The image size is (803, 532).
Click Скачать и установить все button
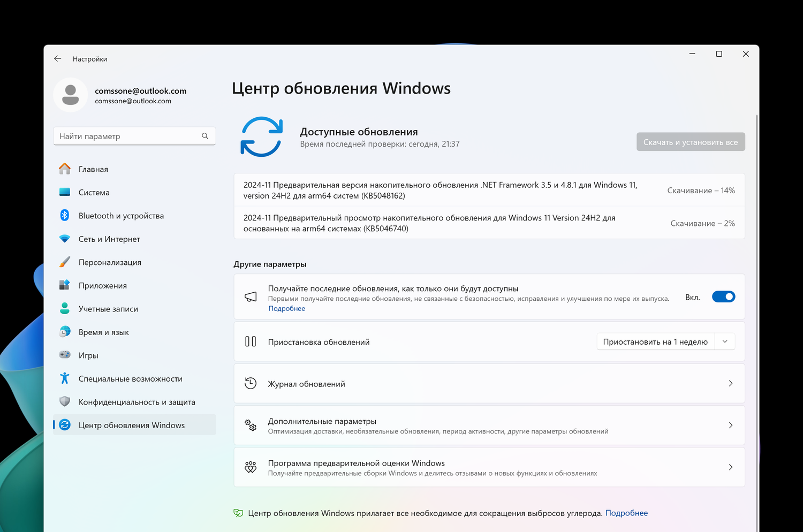[691, 142]
